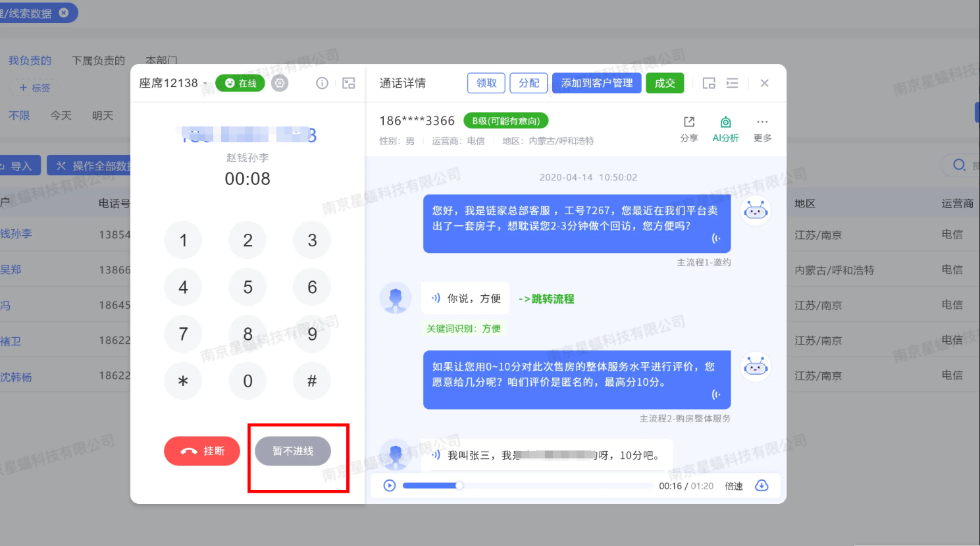Screen dimensions: 980x546
Task: Download the call recording
Action: [x=761, y=485]
